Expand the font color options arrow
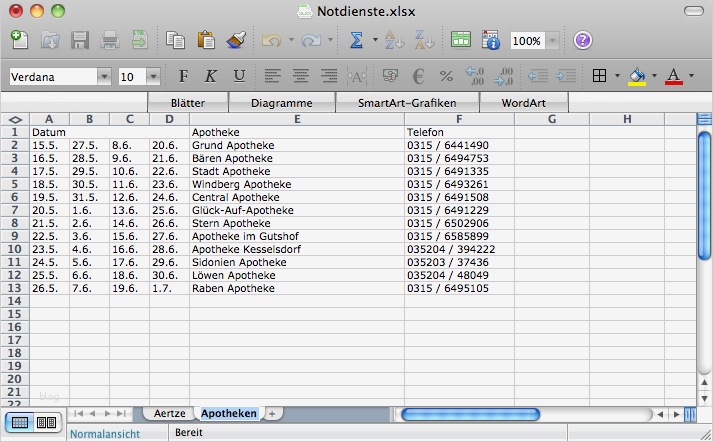 pos(691,75)
